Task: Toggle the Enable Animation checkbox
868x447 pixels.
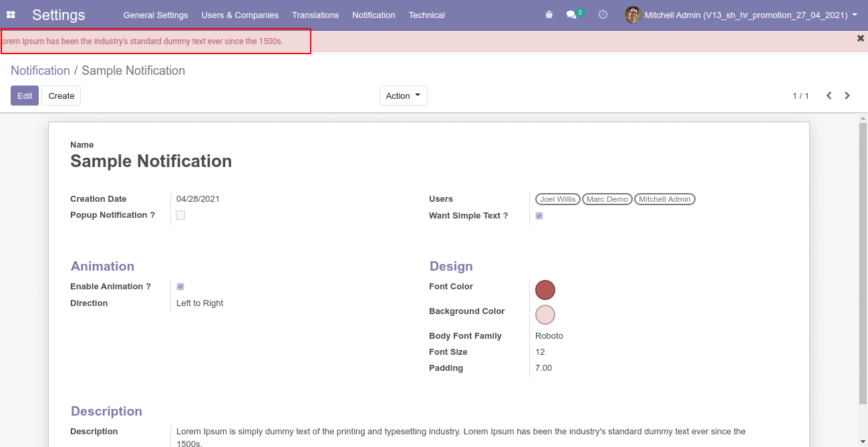Action: click(180, 287)
